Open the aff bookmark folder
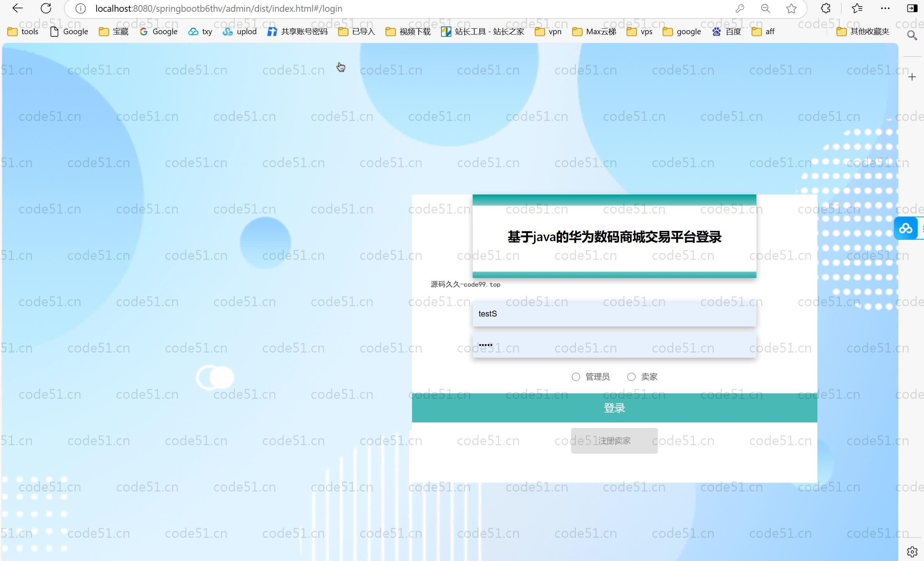The image size is (924, 561). tap(763, 32)
